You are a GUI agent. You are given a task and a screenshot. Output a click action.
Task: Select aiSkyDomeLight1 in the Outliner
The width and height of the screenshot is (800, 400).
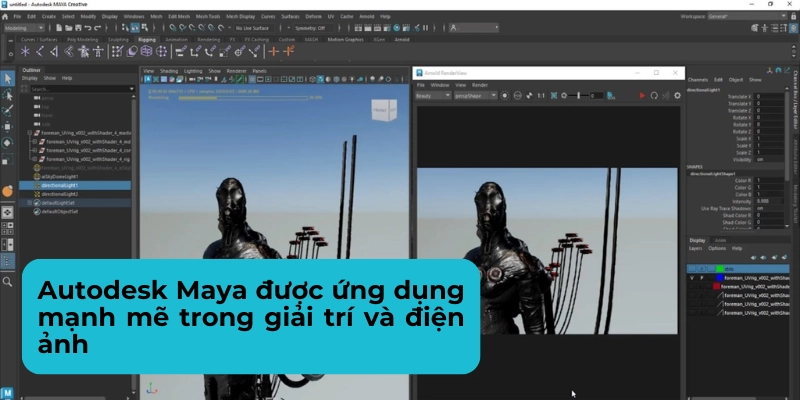point(60,177)
